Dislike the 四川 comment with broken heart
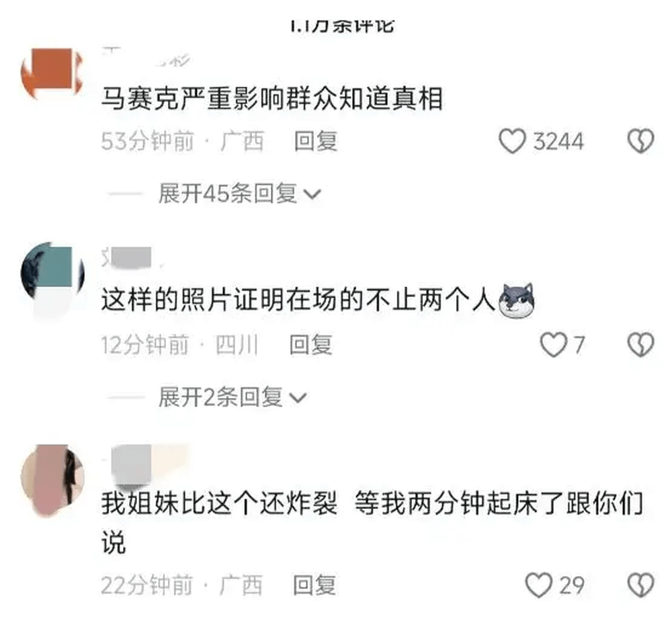Image resolution: width=672 pixels, height=621 pixels. click(640, 345)
